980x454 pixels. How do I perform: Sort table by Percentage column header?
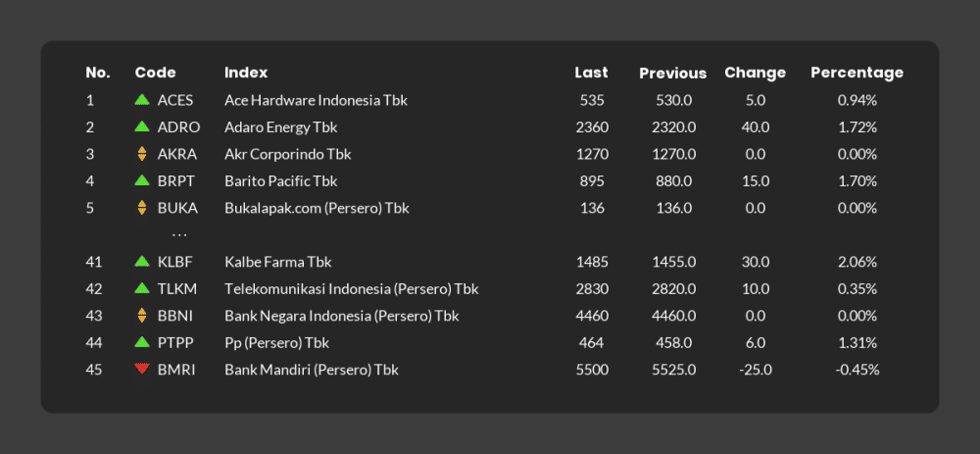tap(857, 73)
